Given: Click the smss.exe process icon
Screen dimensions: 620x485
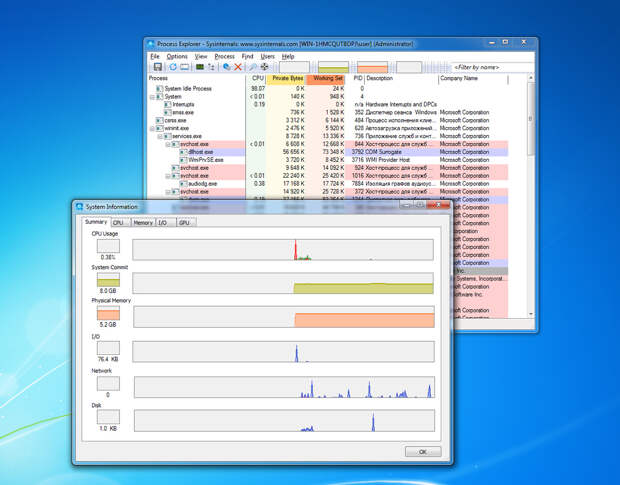Looking at the screenshot, I should point(167,112).
